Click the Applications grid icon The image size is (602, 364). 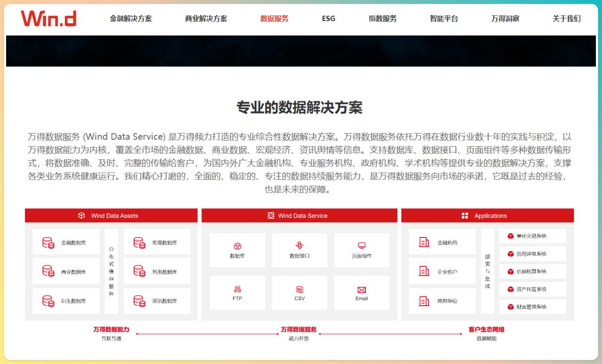coord(465,215)
